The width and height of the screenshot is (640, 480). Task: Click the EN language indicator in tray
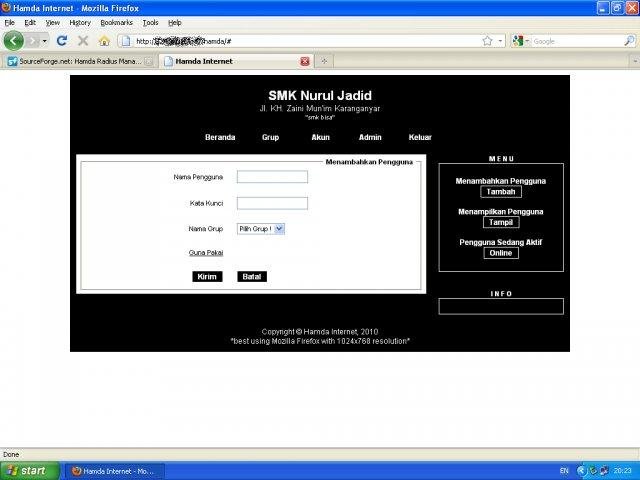pyautogui.click(x=564, y=471)
